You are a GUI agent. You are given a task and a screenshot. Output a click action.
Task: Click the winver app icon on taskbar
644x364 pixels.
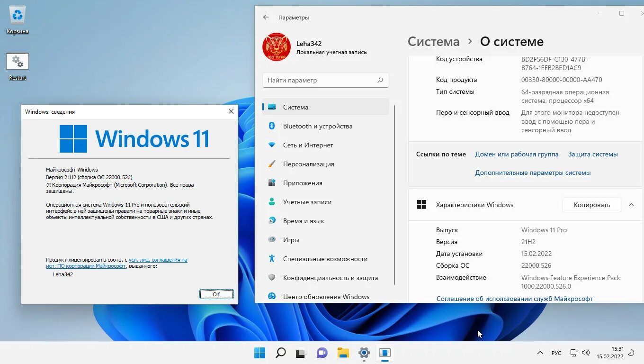point(385,353)
